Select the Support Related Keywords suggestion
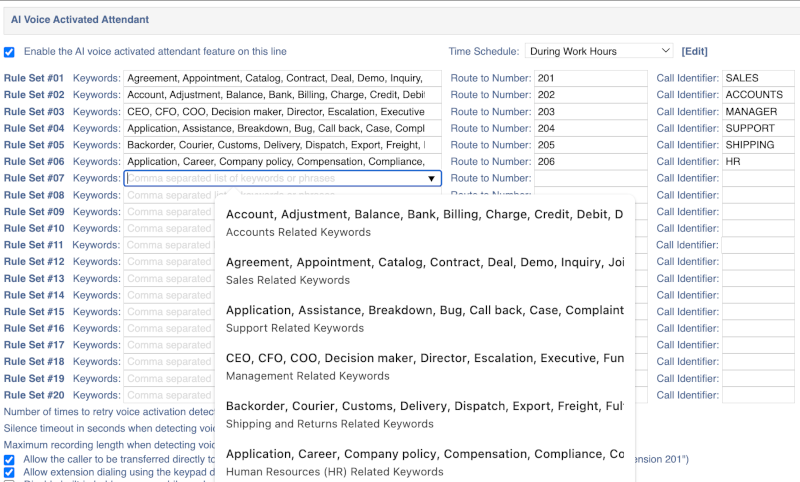The image size is (800, 482). (424, 318)
